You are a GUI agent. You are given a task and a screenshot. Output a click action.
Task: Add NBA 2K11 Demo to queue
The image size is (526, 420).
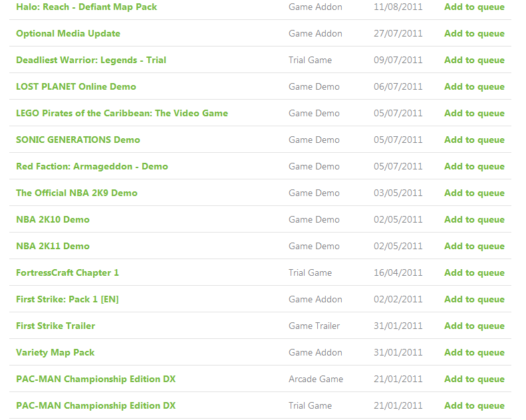pos(474,246)
